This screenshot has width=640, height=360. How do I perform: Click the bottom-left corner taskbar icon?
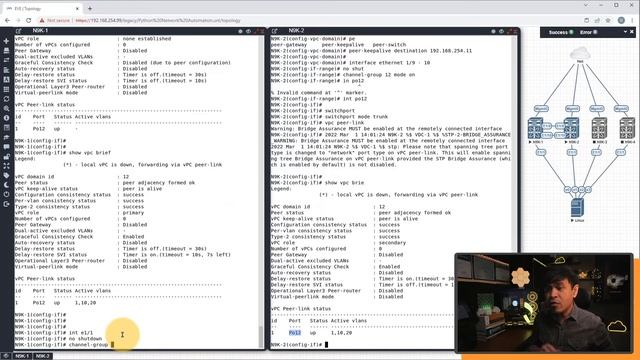[x=5, y=356]
